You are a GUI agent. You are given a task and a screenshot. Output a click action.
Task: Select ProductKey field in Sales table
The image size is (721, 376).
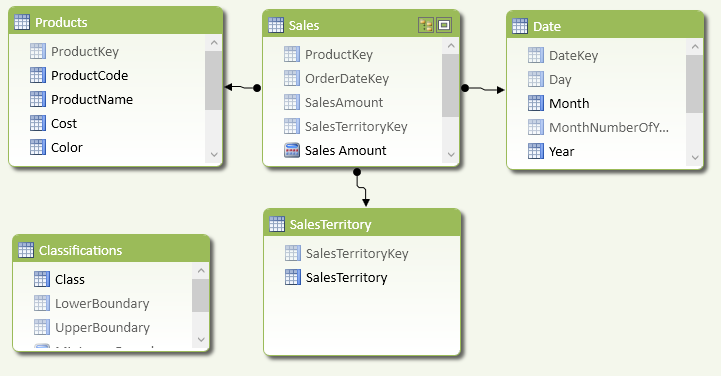(x=339, y=54)
